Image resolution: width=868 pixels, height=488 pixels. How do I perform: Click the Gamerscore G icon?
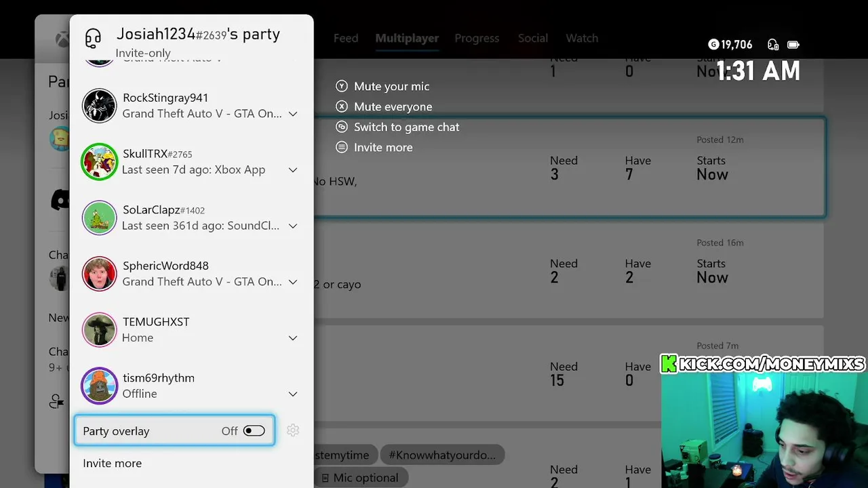coord(713,45)
